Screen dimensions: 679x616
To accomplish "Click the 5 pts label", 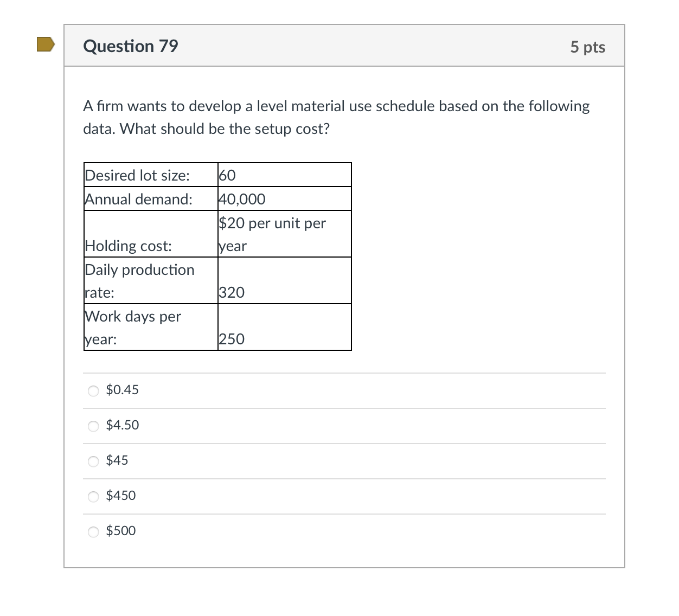I will 588,47.
